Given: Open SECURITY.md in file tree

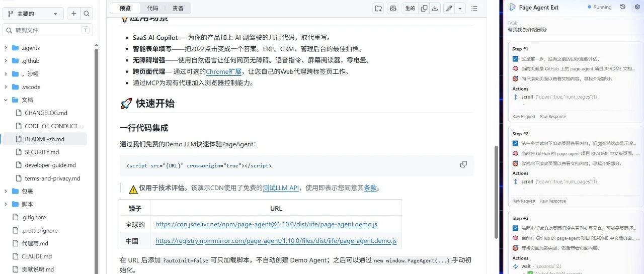Looking at the screenshot, I should [x=42, y=152].
